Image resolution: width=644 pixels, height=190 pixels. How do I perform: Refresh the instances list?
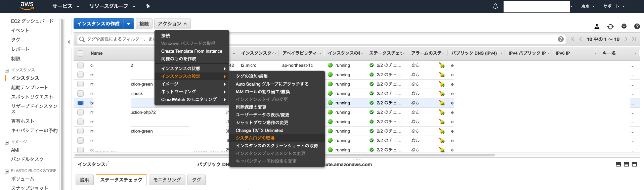[x=610, y=27]
